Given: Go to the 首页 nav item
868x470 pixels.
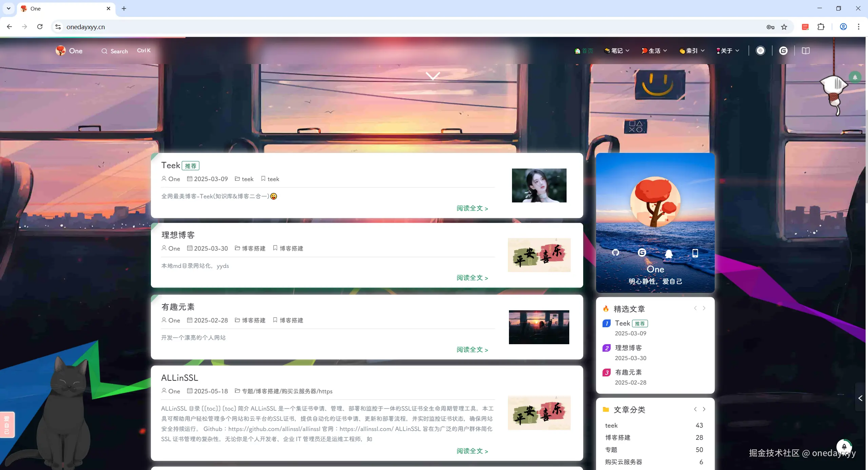Looking at the screenshot, I should point(584,51).
